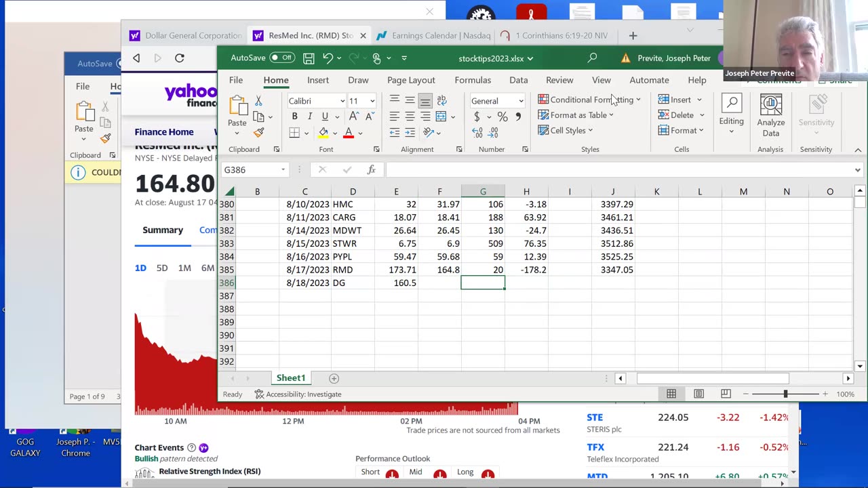This screenshot has width=868, height=488.
Task: Apply Comma Style format
Action: 518,117
